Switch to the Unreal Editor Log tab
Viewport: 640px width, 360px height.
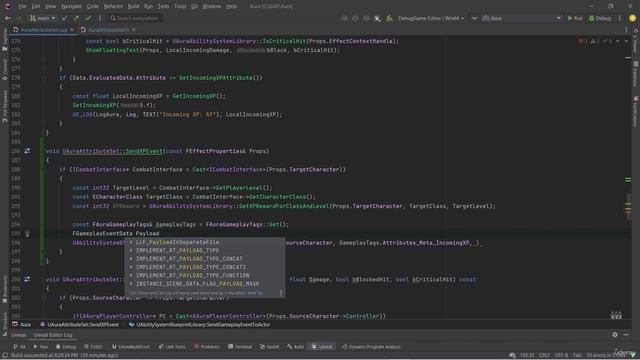tap(53, 335)
